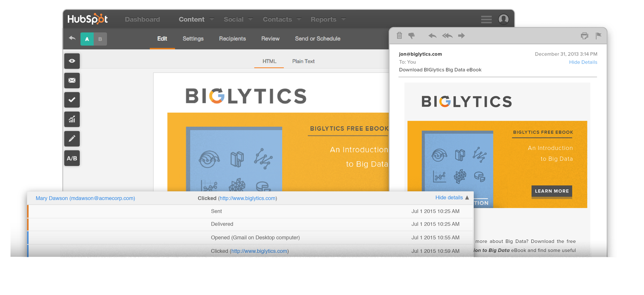
Task: Click the A/B test sidebar button
Action: [x=72, y=158]
